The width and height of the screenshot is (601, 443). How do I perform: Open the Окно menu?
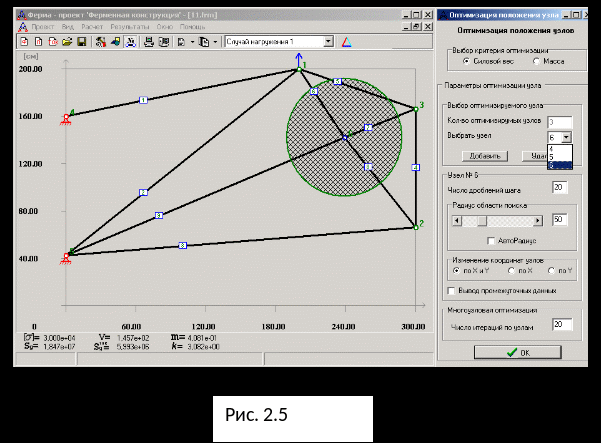pyautogui.click(x=164, y=27)
